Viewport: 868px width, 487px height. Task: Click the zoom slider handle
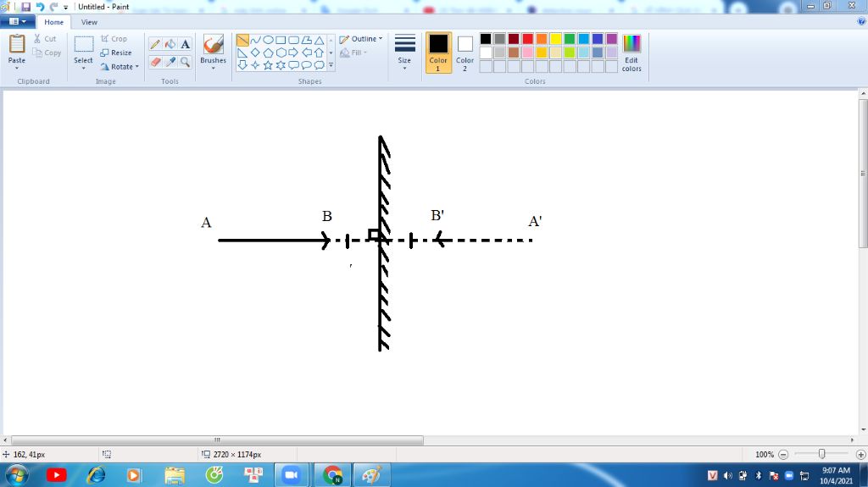(821, 454)
